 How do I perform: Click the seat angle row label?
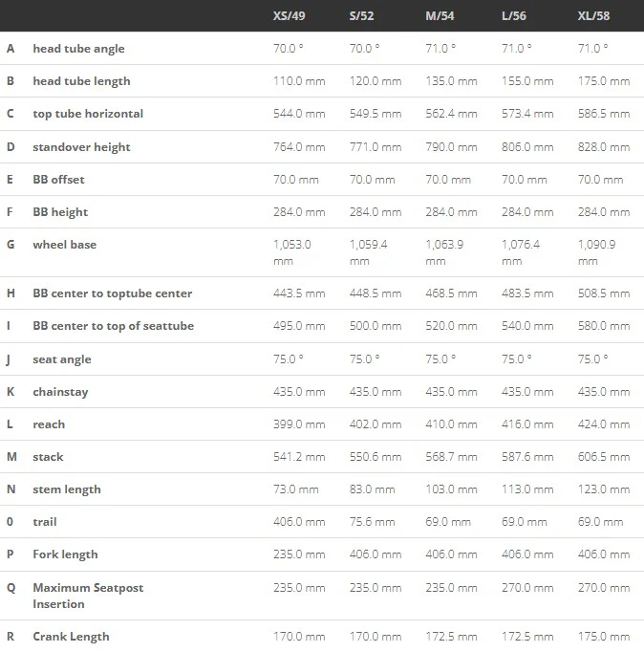pos(62,359)
